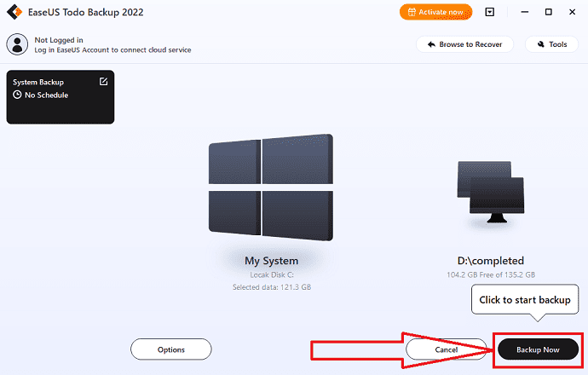Edit the System Backup task with the pencil icon
Viewport: 588px width, 375px height.
pos(103,81)
